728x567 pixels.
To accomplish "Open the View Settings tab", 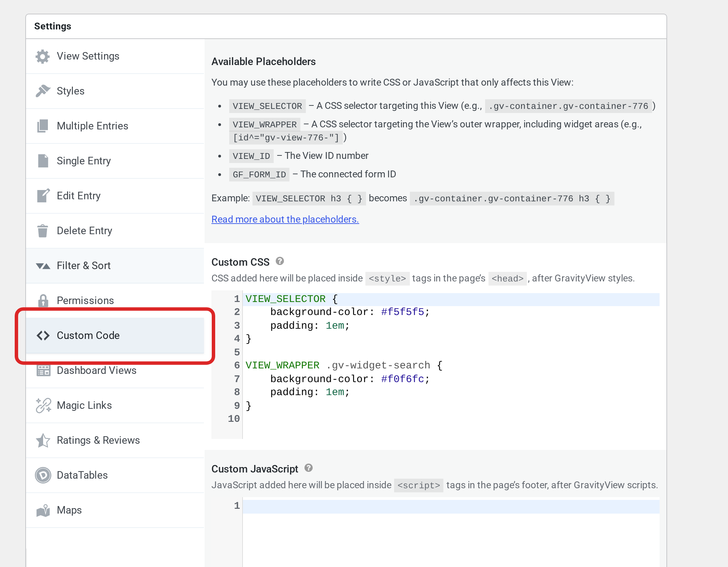I will coord(115,56).
